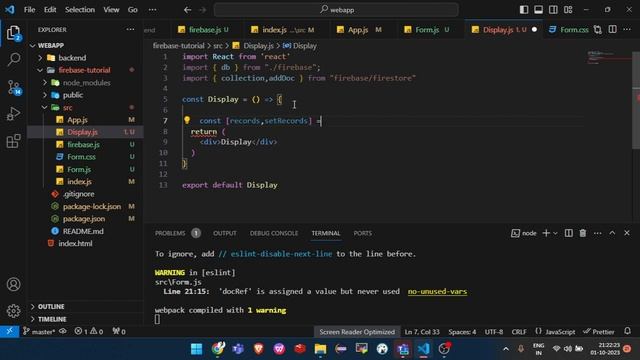Go back with the navigation arrow
640x360 pixels.
click(x=187, y=10)
